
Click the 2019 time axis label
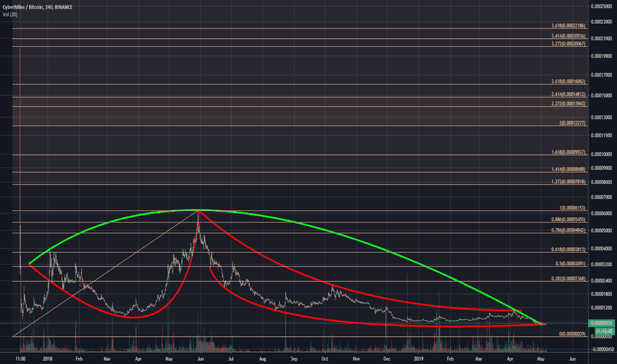pyautogui.click(x=418, y=359)
